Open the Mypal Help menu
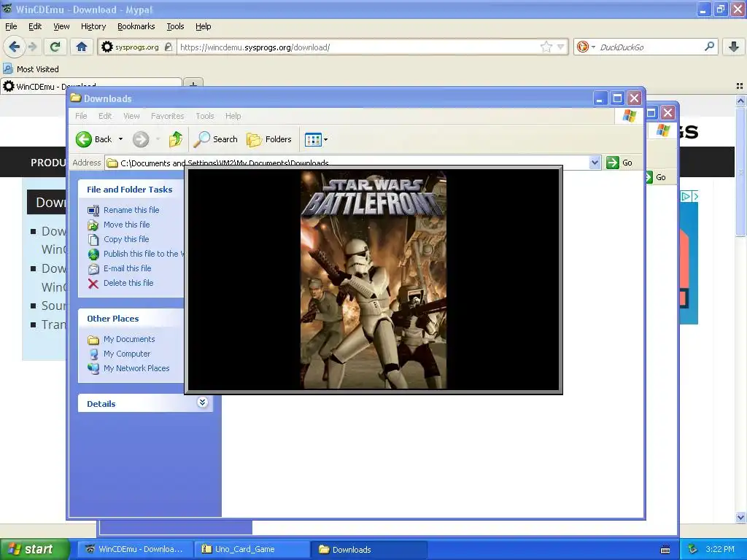747x560 pixels. pyautogui.click(x=203, y=26)
